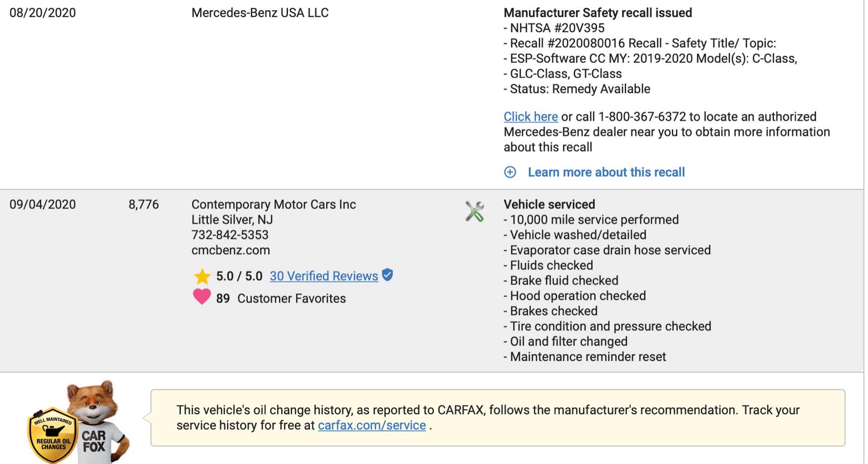Open Learn more about this recall
Viewport: 868px width, 464px height.
pyautogui.click(x=606, y=172)
